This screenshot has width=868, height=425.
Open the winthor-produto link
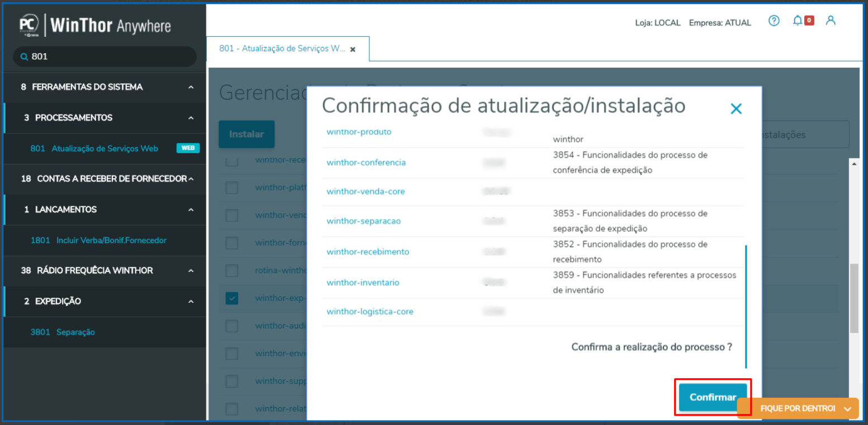(359, 132)
